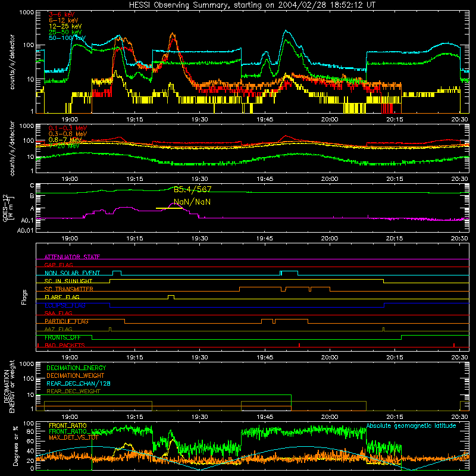
Task: Select the BAD_PACKETS label
Action: coord(65,345)
